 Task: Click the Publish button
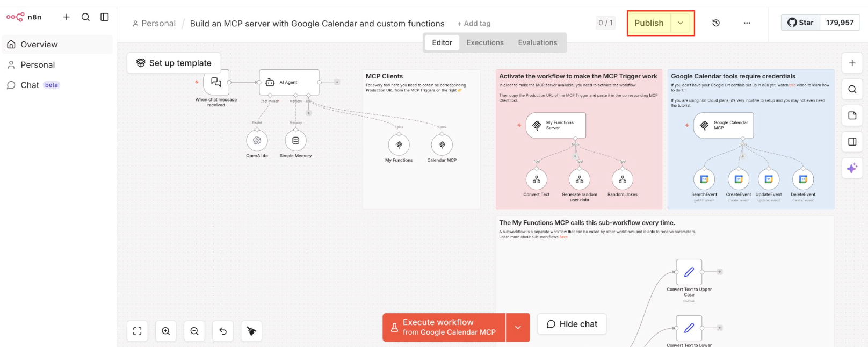coord(649,23)
